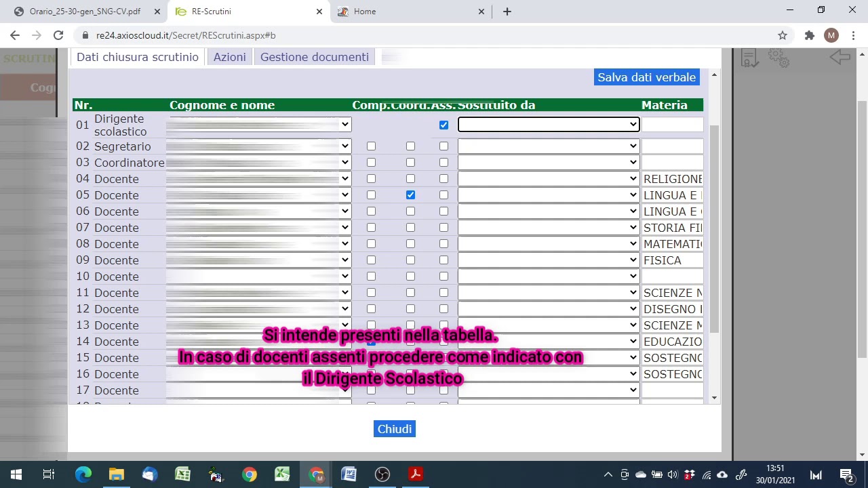This screenshot has height=488, width=868.
Task: Open Sostituito da dropdown for Dirigente scolastico
Action: [x=549, y=125]
